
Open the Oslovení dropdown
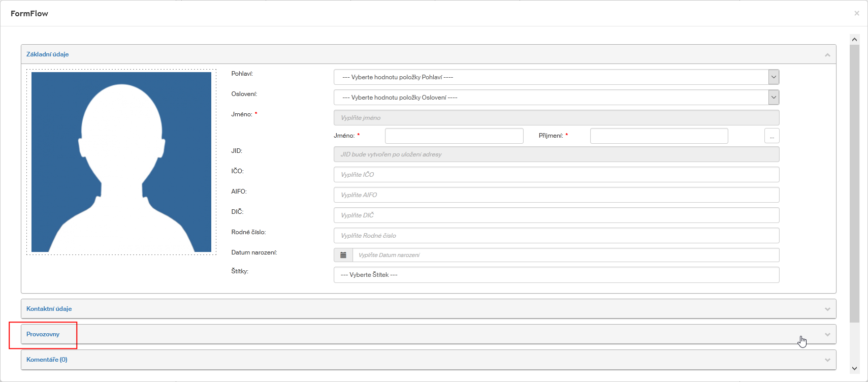click(x=773, y=98)
